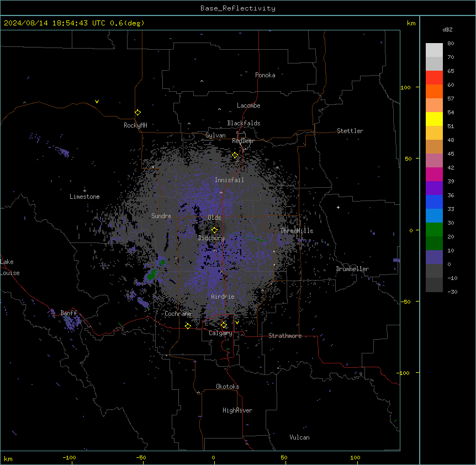Image resolution: width=476 pixels, height=465 pixels.
Task: Click the white plus marker north of Drumheller
Action: click(x=338, y=207)
